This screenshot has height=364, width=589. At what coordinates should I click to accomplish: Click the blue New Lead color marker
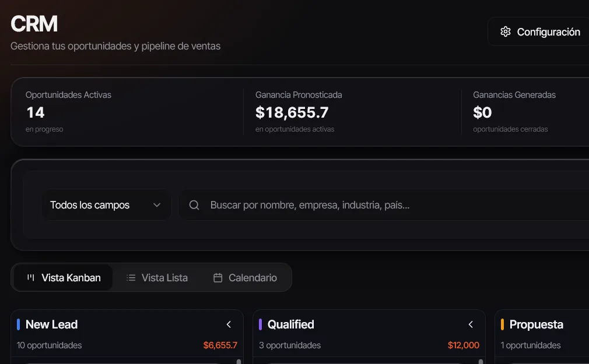(x=19, y=324)
